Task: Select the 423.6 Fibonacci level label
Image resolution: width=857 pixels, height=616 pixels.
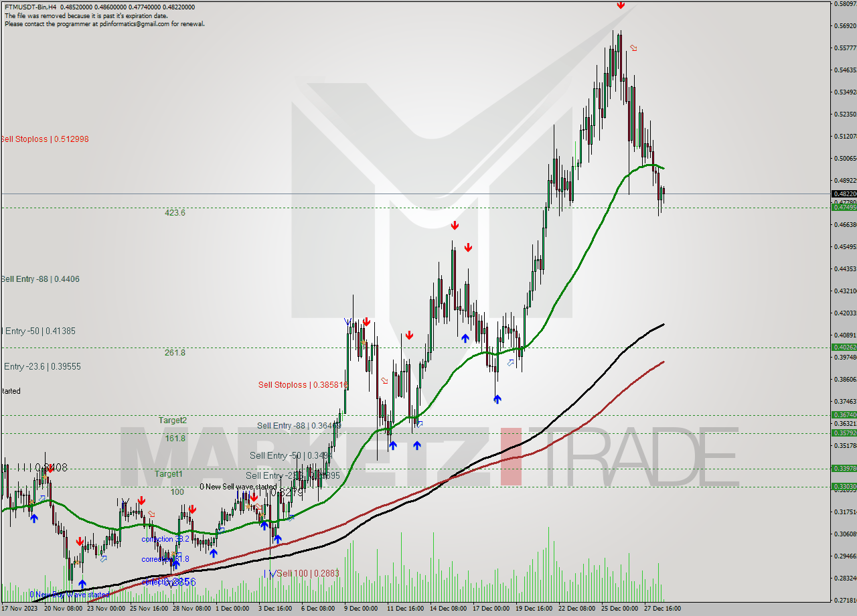Action: tap(175, 213)
